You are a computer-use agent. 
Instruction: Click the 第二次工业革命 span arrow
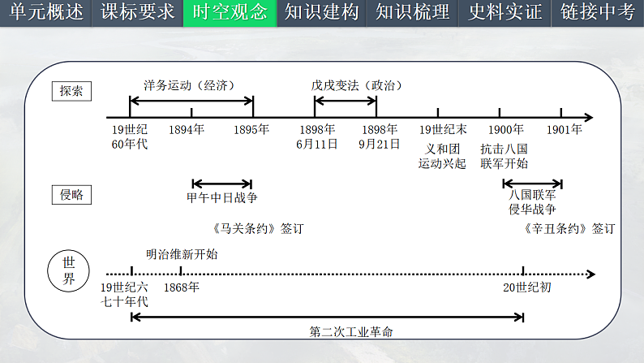click(328, 317)
